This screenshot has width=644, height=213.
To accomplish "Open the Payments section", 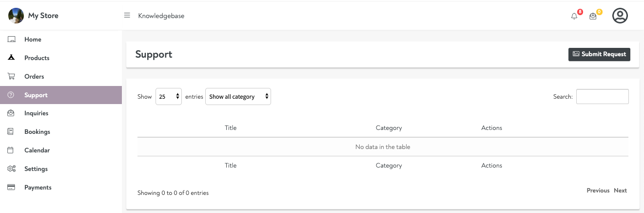I will tap(38, 188).
